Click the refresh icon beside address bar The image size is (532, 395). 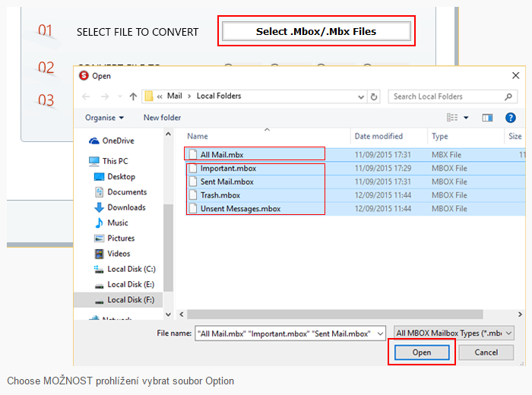pos(374,96)
